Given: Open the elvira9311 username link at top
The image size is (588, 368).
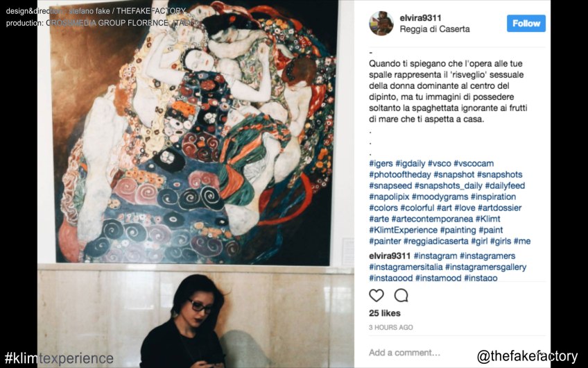Looking at the screenshot, I should (x=420, y=17).
